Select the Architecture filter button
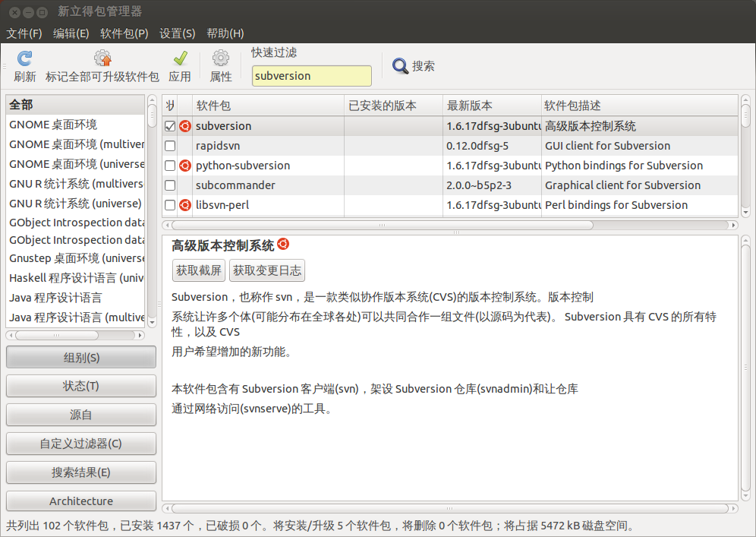Viewport: 756px width, 537px height. [x=81, y=501]
